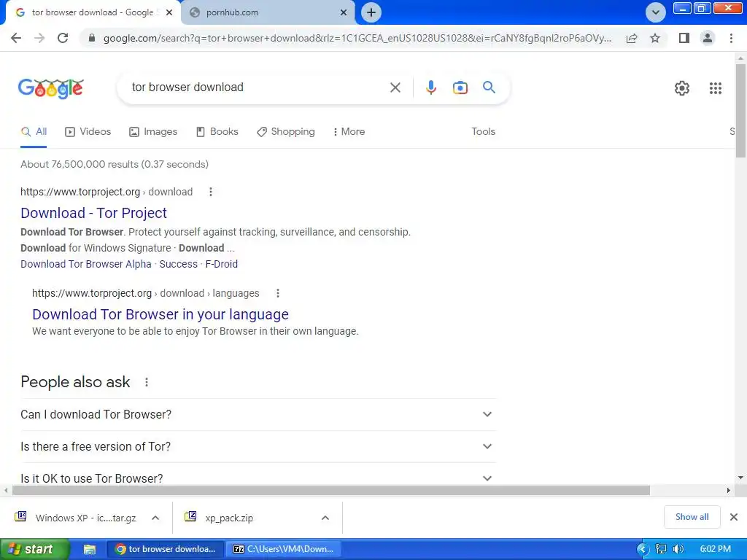Open options for languages result

(x=278, y=293)
